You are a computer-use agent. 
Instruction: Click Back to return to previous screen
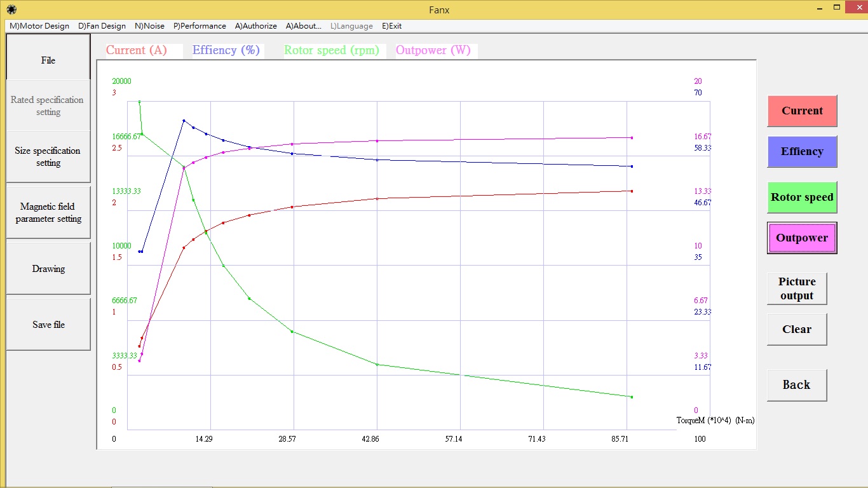click(796, 384)
